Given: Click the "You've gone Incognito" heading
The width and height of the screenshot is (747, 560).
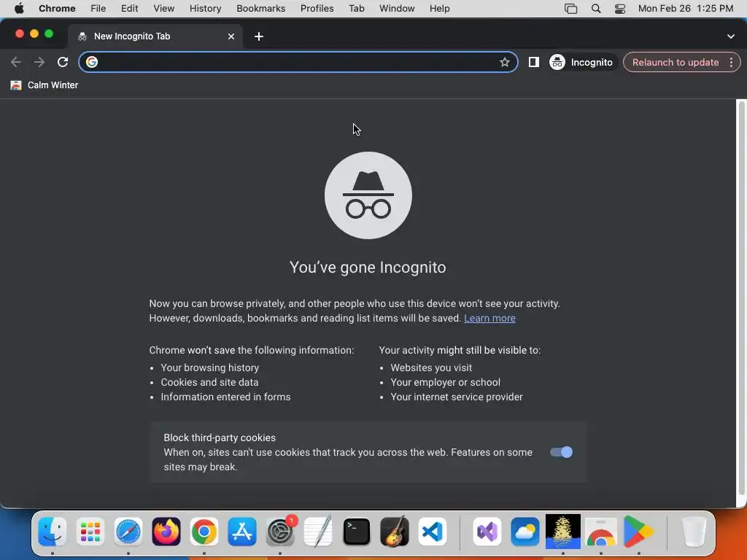Looking at the screenshot, I should click(368, 267).
